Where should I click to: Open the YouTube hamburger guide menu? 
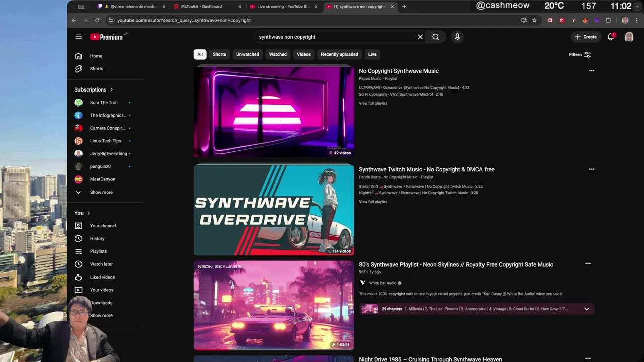(x=78, y=37)
